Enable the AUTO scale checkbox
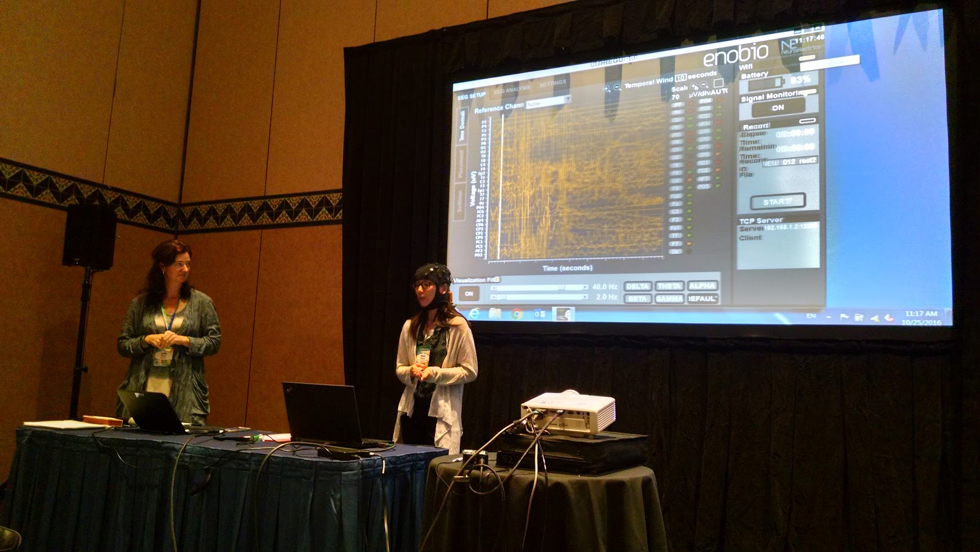The height and width of the screenshot is (552, 980). (x=718, y=83)
